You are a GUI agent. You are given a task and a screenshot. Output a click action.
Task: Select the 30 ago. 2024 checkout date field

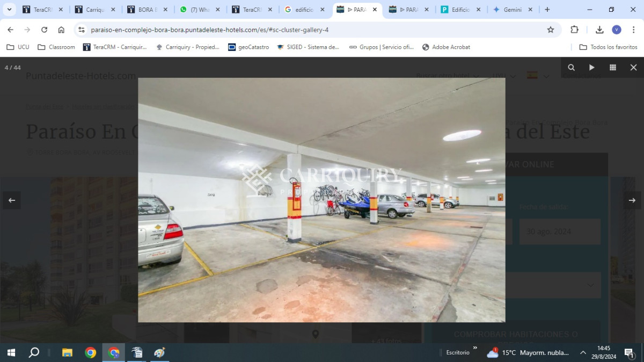pyautogui.click(x=560, y=231)
